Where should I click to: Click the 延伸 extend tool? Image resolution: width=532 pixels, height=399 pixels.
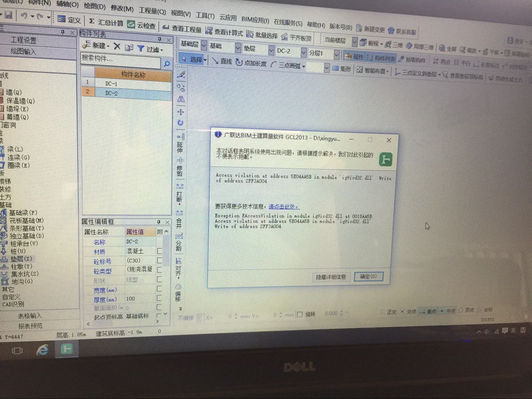[180, 144]
